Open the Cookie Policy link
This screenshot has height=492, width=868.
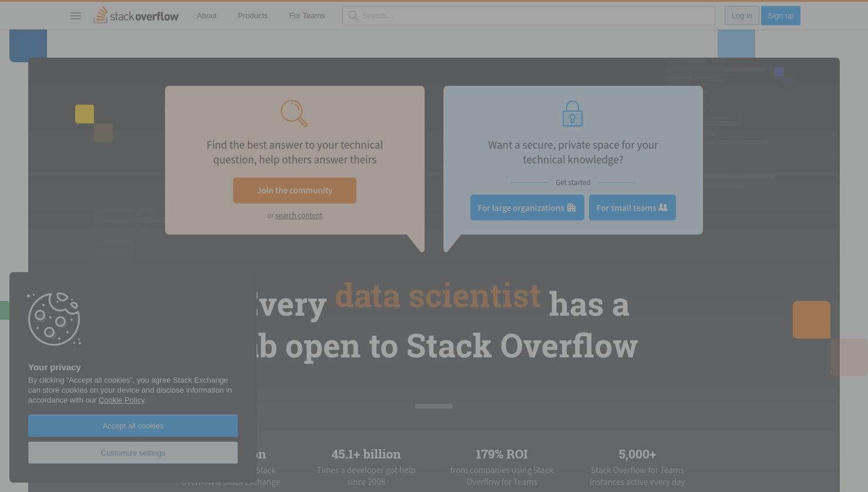click(122, 400)
